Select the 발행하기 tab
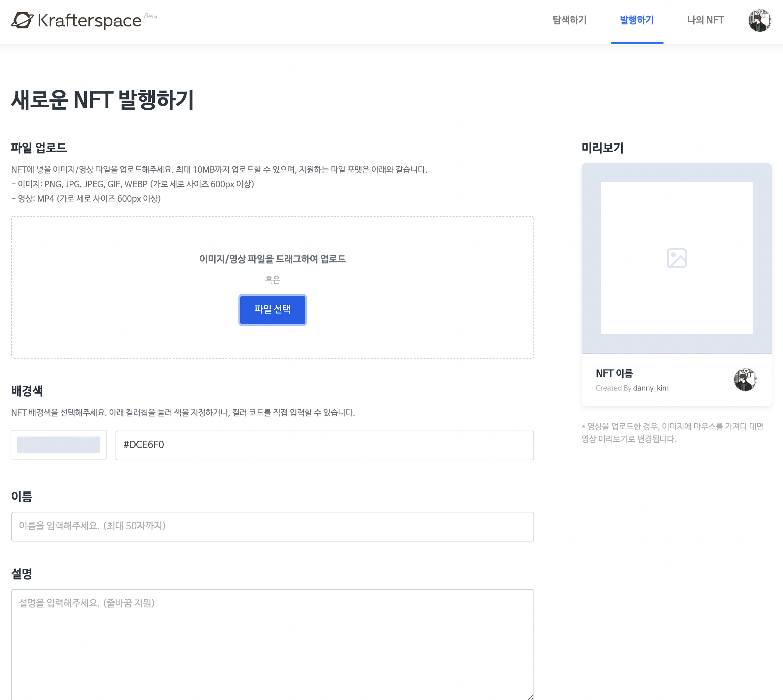 click(636, 20)
